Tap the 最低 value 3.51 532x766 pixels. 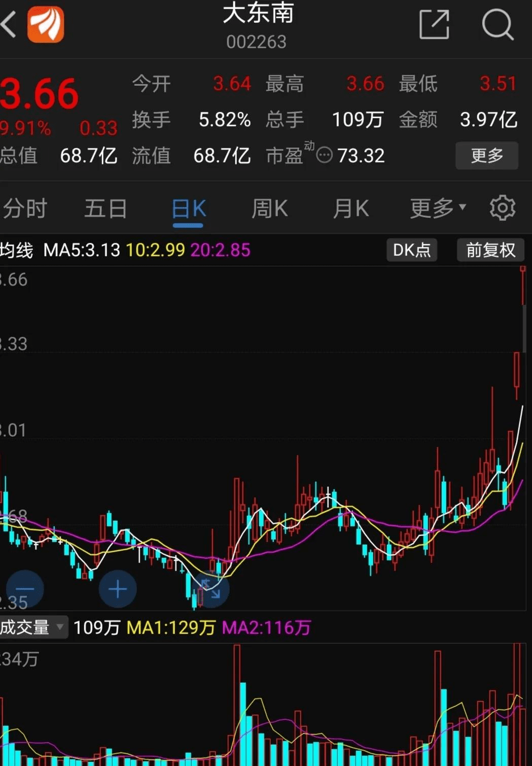tap(498, 84)
